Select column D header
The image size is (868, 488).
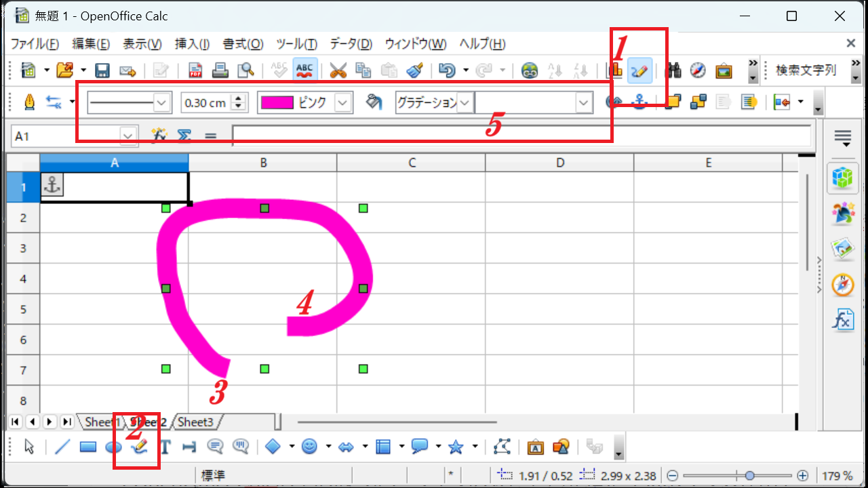pos(560,163)
